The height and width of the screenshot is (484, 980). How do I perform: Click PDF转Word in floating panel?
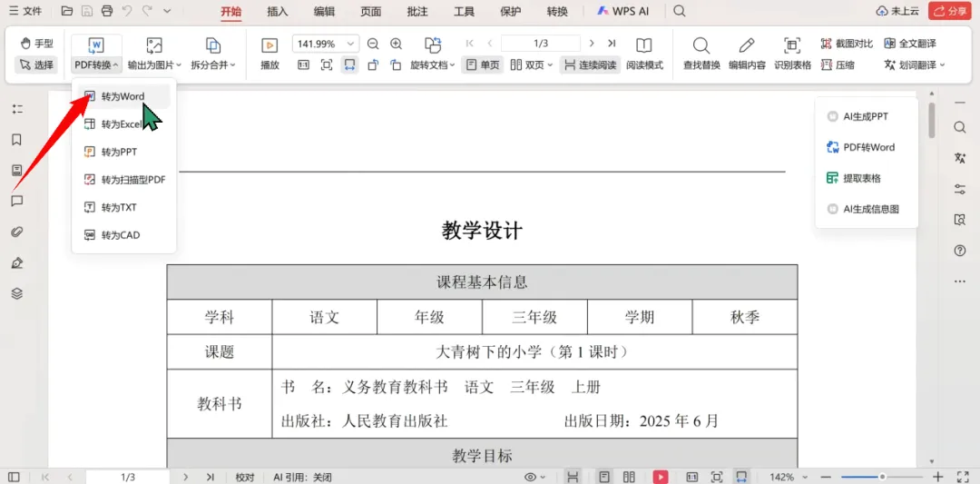coord(866,148)
